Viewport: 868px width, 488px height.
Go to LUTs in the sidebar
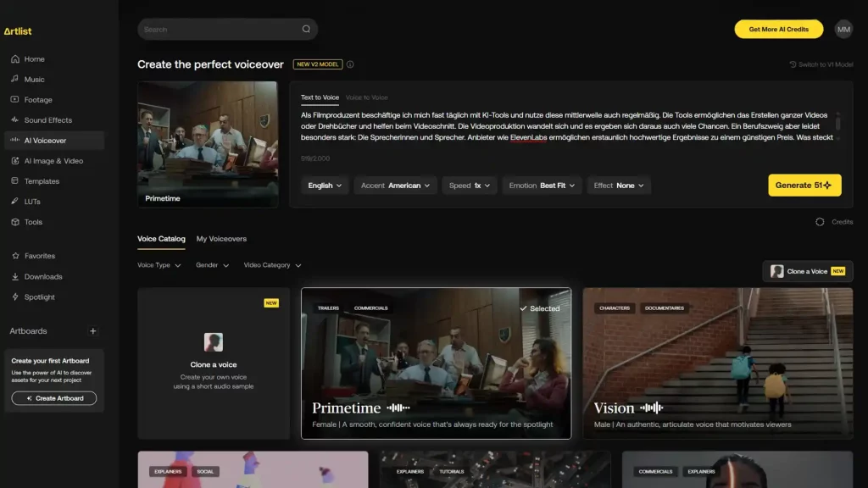(32, 202)
